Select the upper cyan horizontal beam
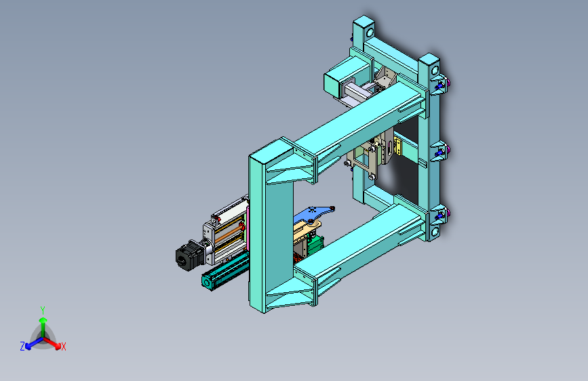 pos(358,119)
